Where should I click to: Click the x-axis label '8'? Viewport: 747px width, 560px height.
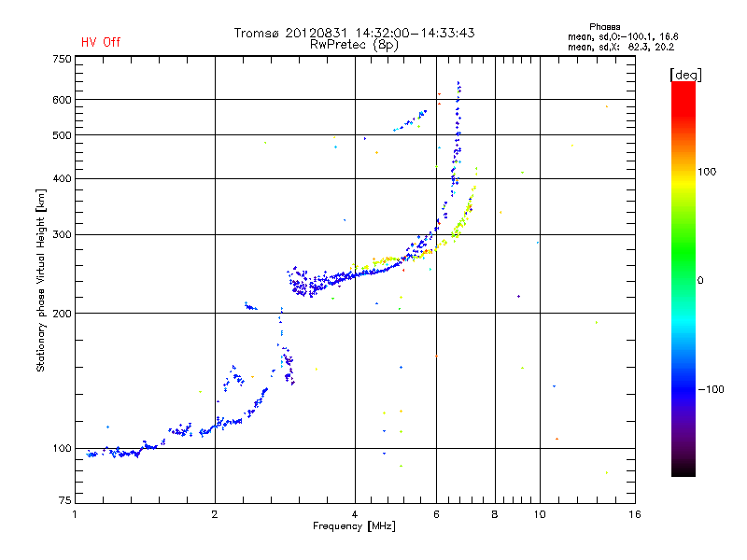coord(495,514)
